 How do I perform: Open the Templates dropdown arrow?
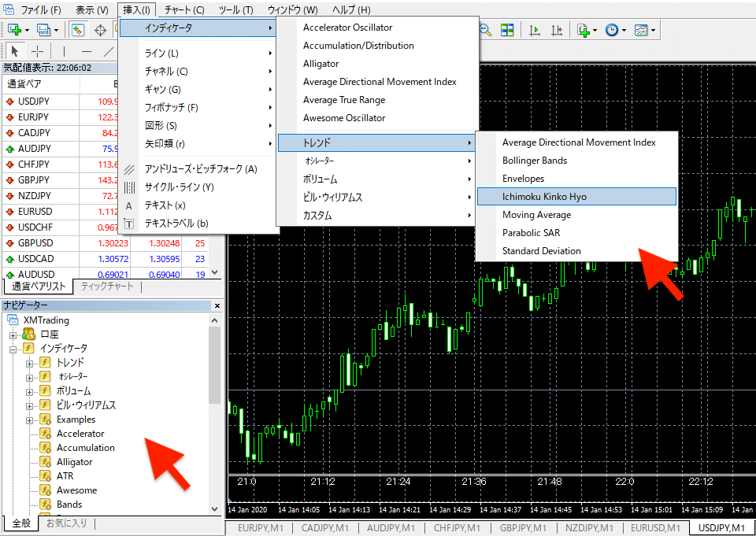654,31
